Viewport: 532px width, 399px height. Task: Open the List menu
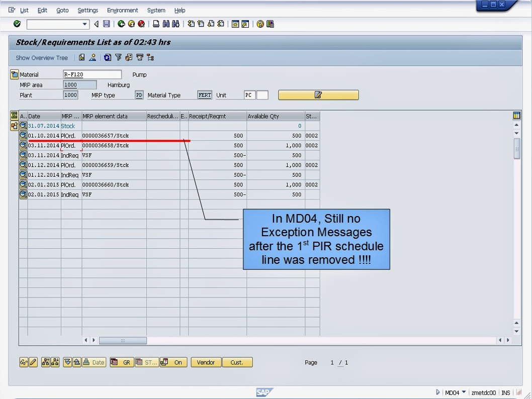24,10
